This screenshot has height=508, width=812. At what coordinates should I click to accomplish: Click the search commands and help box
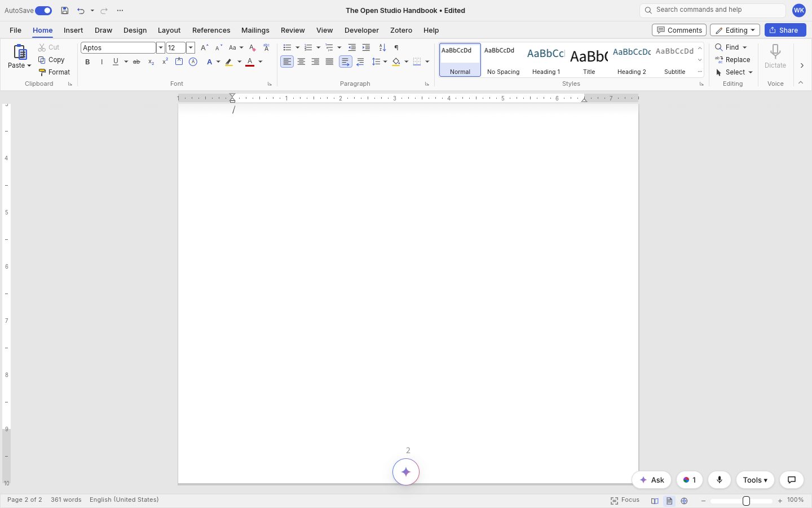click(x=713, y=10)
